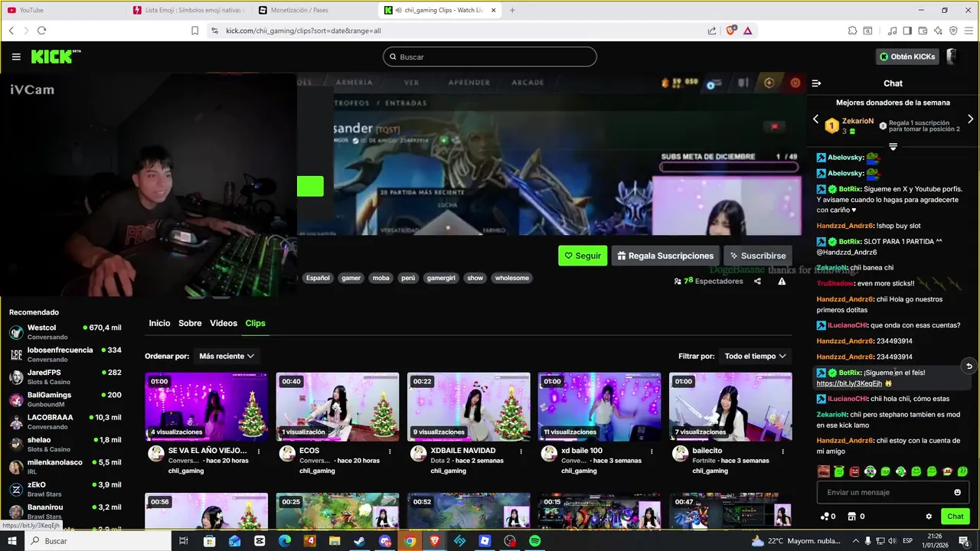Switch to the Sobre tab
980x551 pixels.
click(190, 323)
